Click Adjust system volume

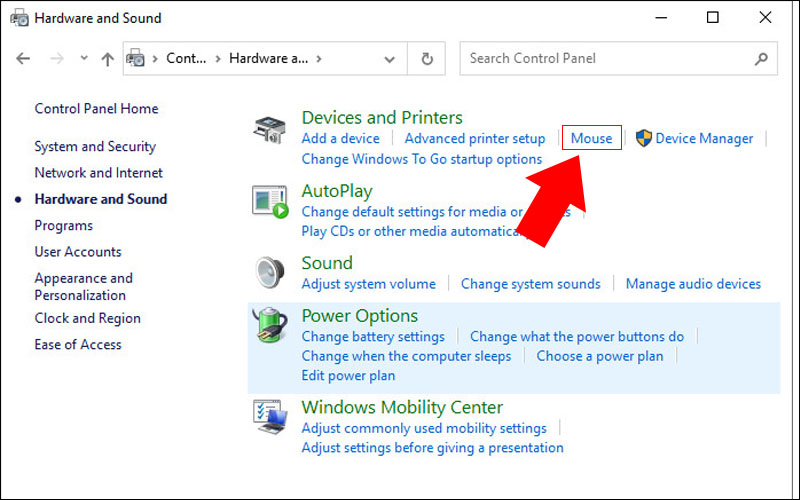(x=368, y=284)
